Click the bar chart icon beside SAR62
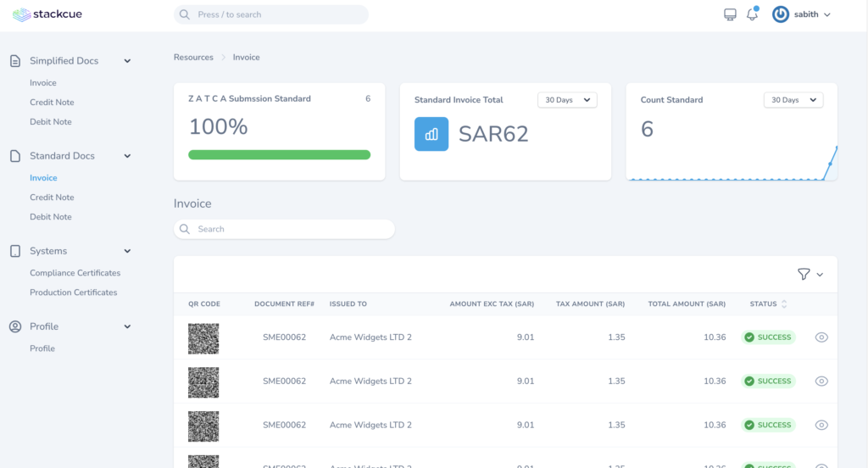 tap(431, 134)
